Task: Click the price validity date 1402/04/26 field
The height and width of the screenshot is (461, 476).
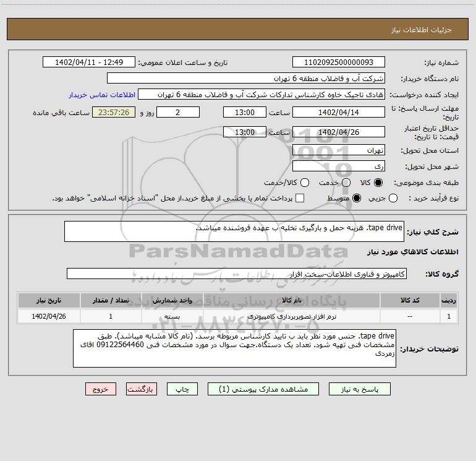Action: (339, 132)
